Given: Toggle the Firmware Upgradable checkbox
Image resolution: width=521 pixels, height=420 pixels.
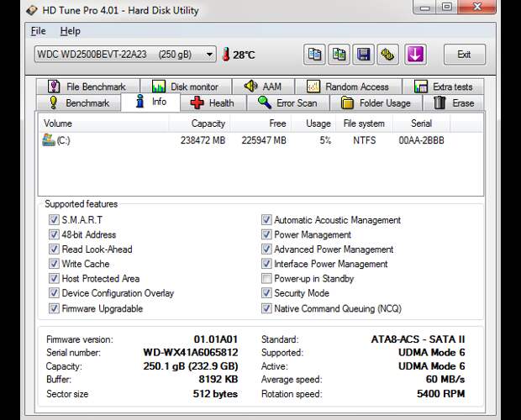Looking at the screenshot, I should pos(54,308).
